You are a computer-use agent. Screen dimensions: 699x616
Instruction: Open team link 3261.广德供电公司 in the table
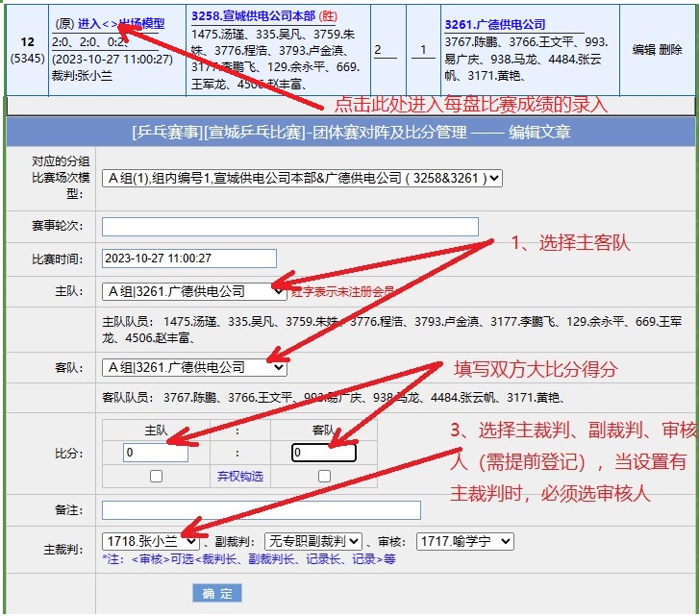[x=494, y=24]
